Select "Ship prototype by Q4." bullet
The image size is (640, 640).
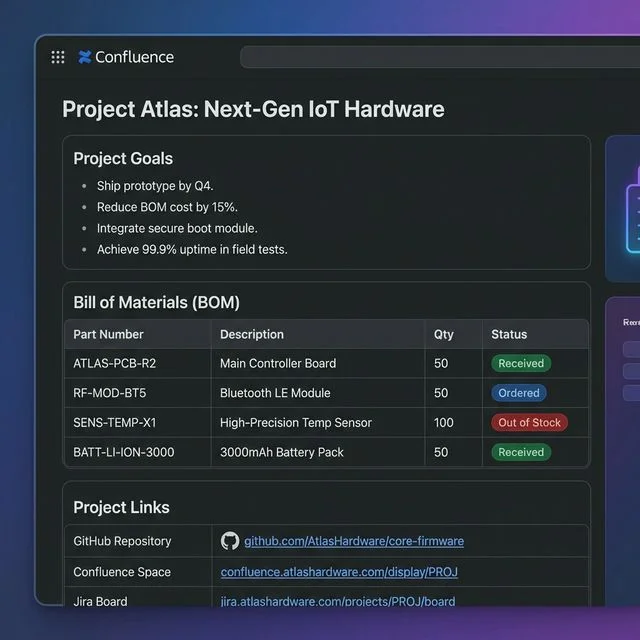(x=155, y=186)
